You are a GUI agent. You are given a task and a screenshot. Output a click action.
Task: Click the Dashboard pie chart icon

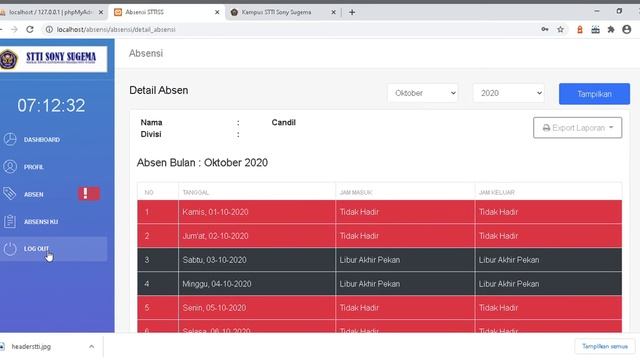pos(10,139)
